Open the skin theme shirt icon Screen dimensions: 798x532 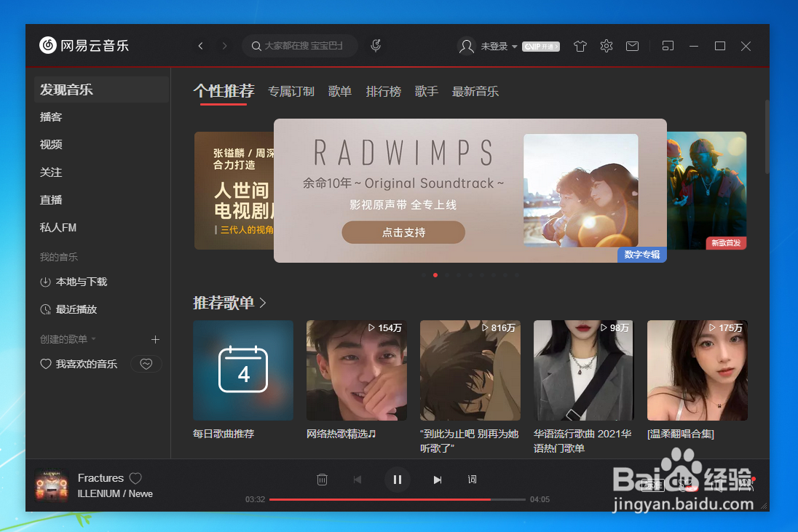(x=580, y=47)
